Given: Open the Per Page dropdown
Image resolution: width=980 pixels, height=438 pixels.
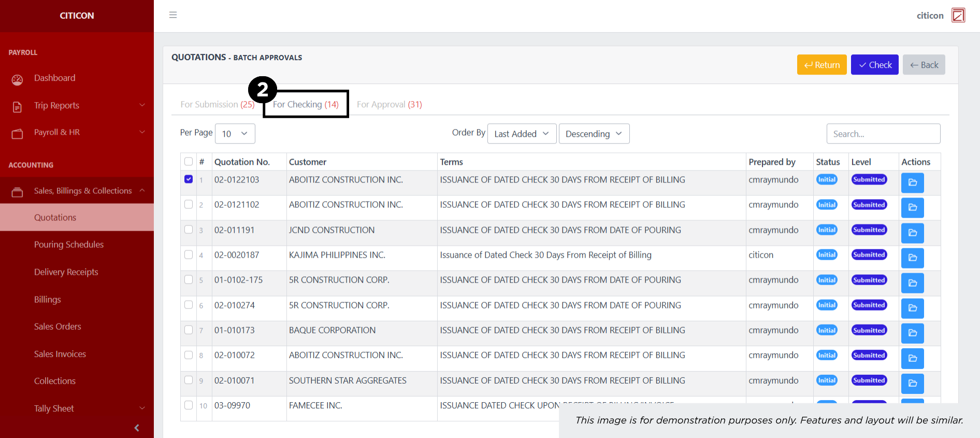Looking at the screenshot, I should pyautogui.click(x=235, y=134).
